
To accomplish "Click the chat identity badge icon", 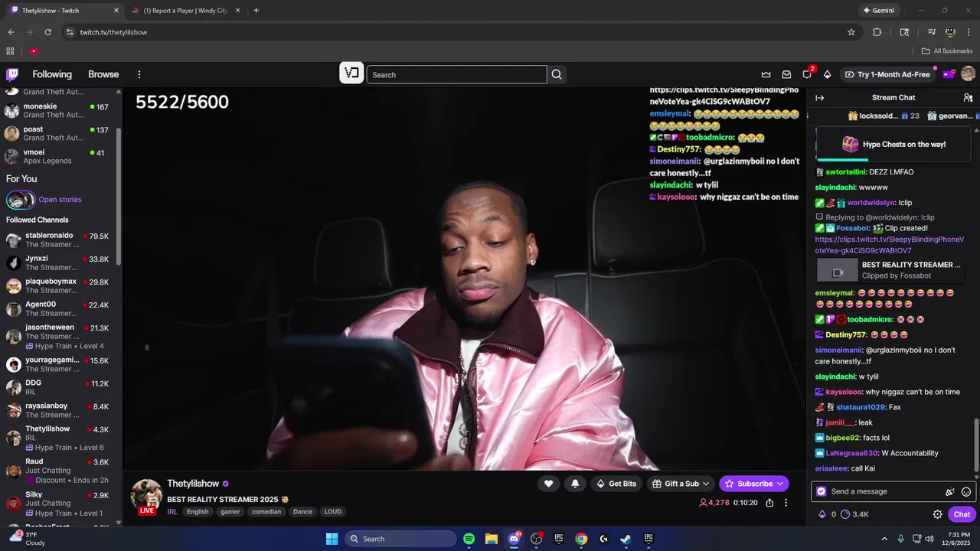I will pyautogui.click(x=822, y=491).
